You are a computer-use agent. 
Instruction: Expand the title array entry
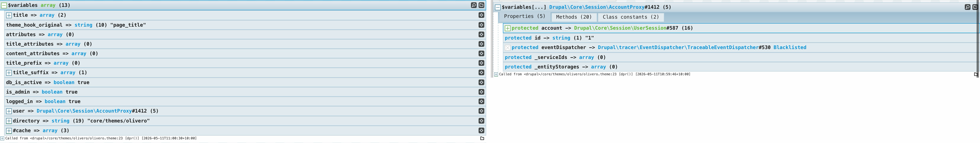(9, 15)
